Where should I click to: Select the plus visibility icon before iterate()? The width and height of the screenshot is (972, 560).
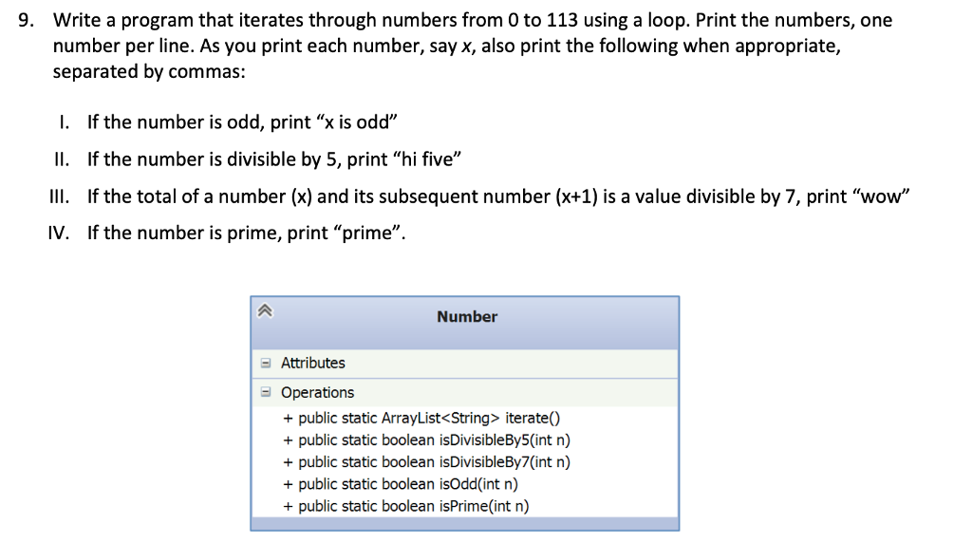[287, 418]
